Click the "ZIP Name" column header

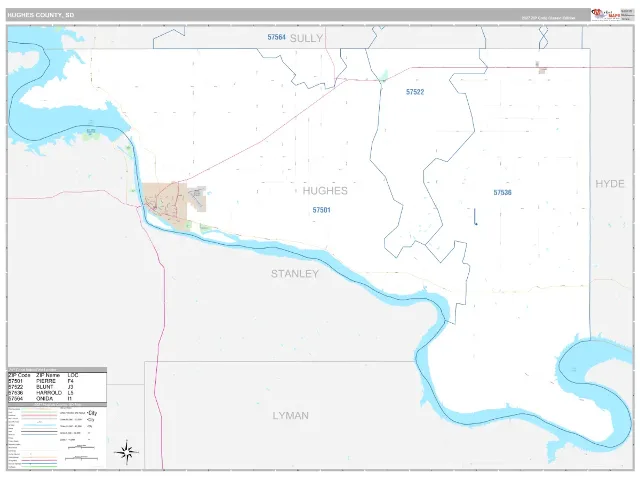tap(48, 375)
